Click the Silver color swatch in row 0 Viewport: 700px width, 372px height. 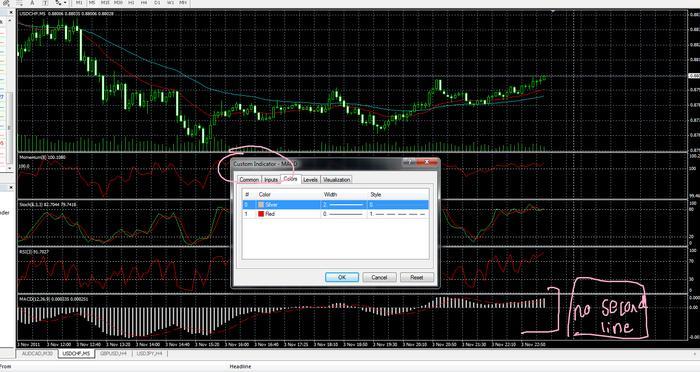pos(261,205)
